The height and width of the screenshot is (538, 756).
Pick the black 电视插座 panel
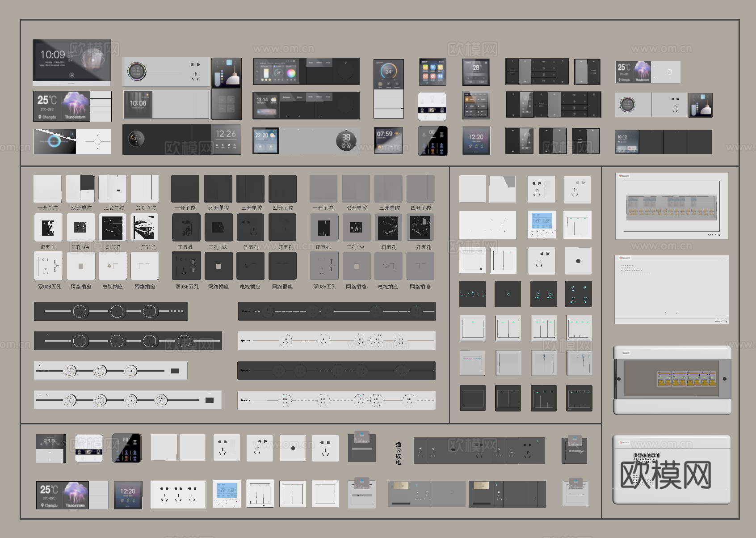pos(250,266)
